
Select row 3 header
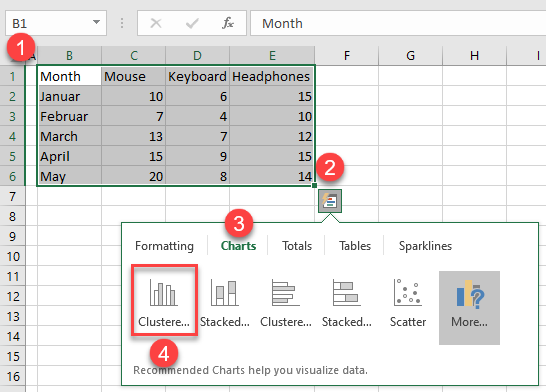13,116
